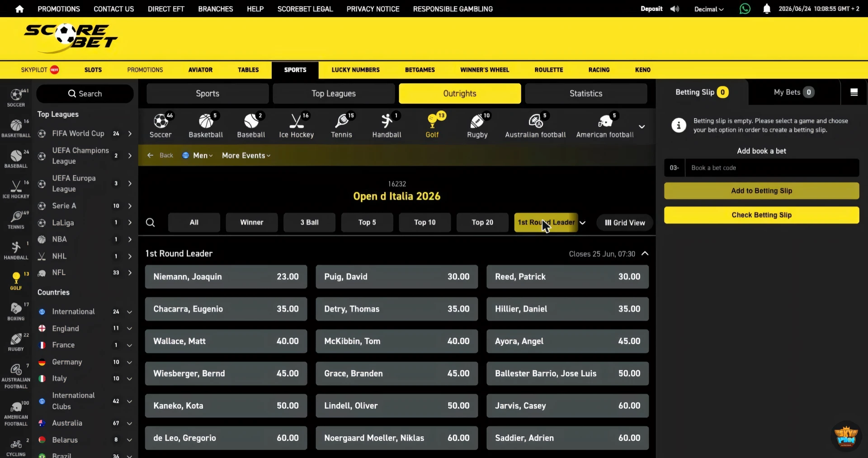Select American Football in the left sidebar
This screenshot has width=868, height=458.
(x=16, y=413)
